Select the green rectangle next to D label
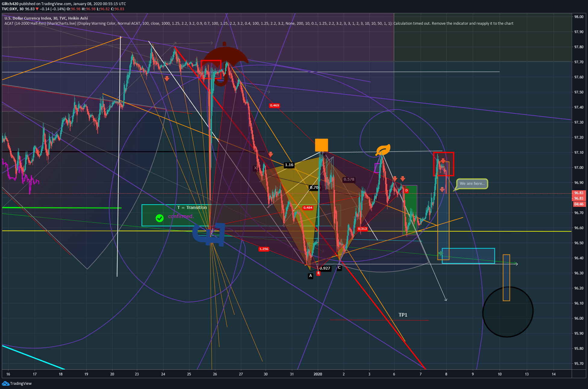The image size is (588, 389). pyautogui.click(x=410, y=210)
